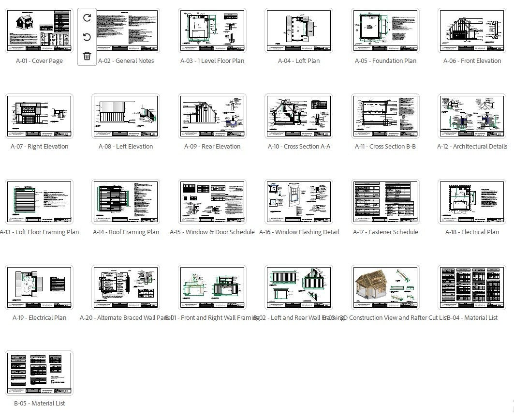Select the A-09 Rear Elevation thumbnail

(212, 116)
